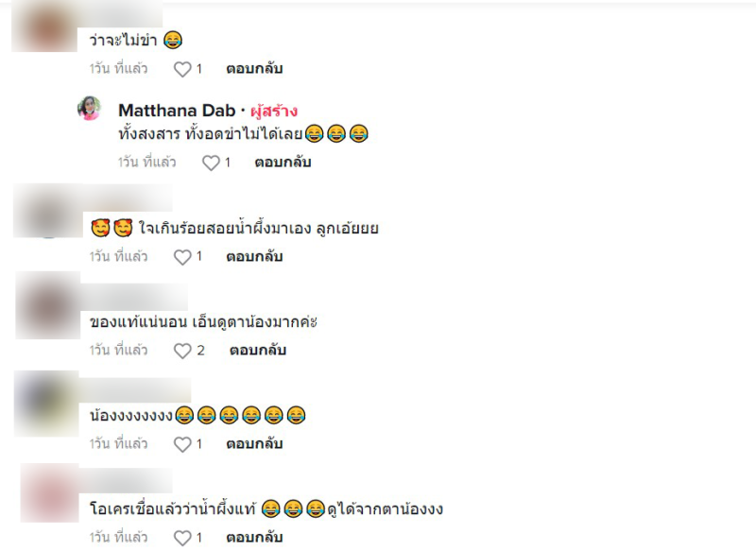The image size is (756, 551).
Task: Reply to Matthana Dab's comment
Action: pos(283,163)
